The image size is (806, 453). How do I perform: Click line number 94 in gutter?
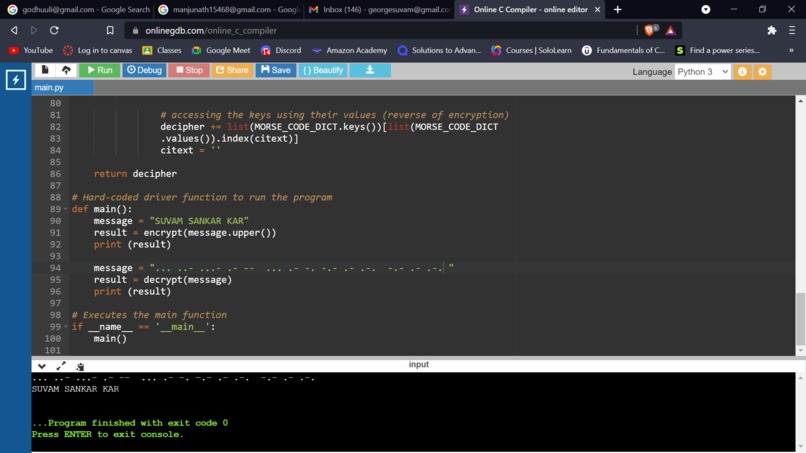(55, 268)
